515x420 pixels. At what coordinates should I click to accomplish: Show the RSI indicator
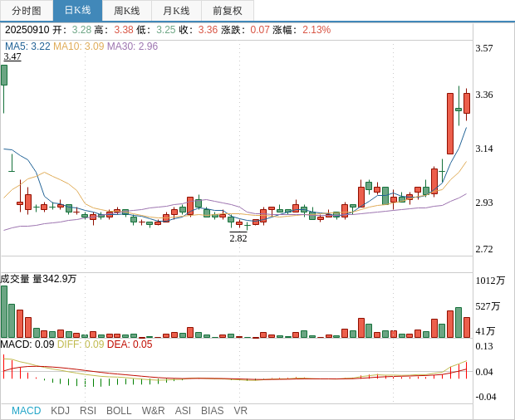88,411
